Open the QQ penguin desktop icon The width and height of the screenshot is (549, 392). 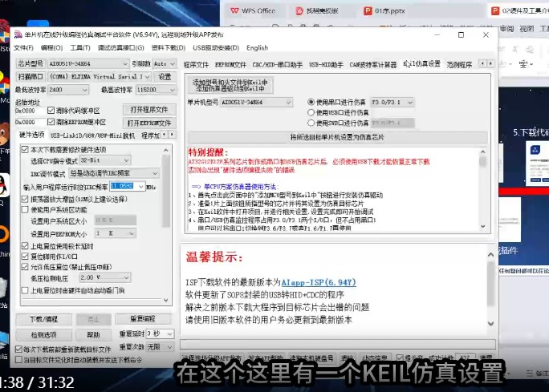point(3,185)
